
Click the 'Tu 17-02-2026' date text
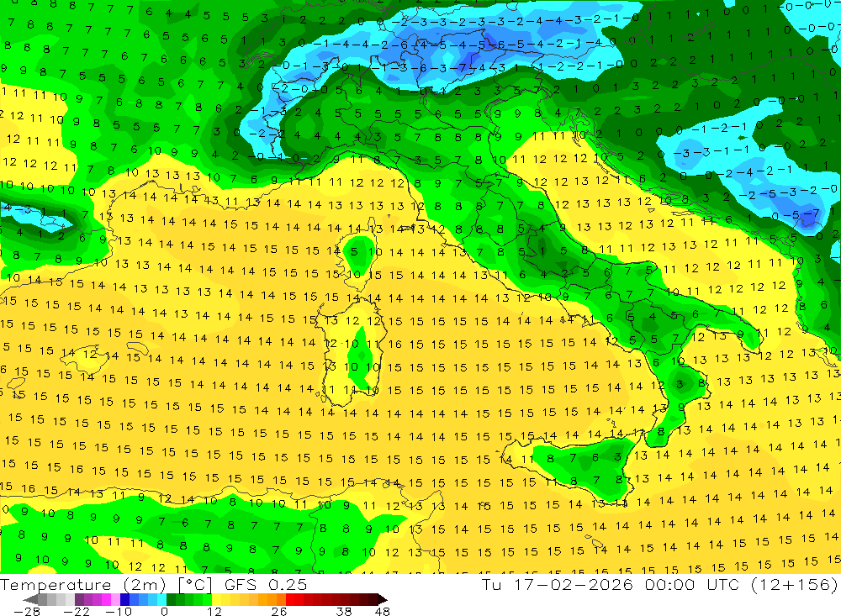558,585
